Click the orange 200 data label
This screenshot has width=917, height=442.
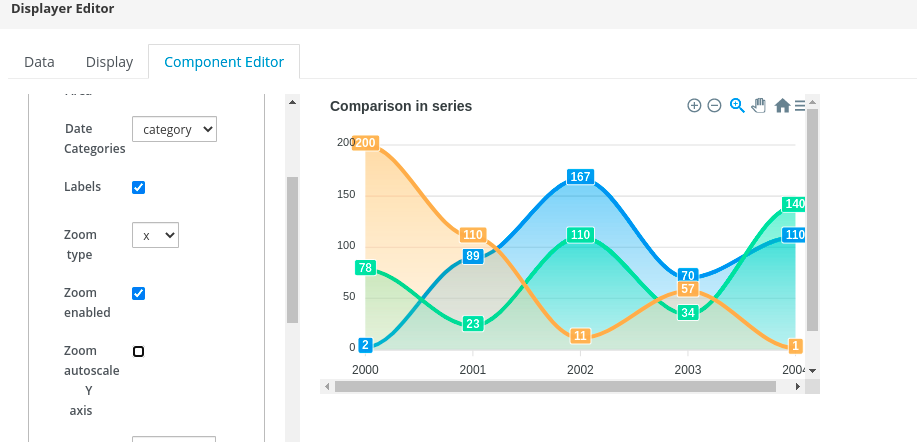point(365,143)
